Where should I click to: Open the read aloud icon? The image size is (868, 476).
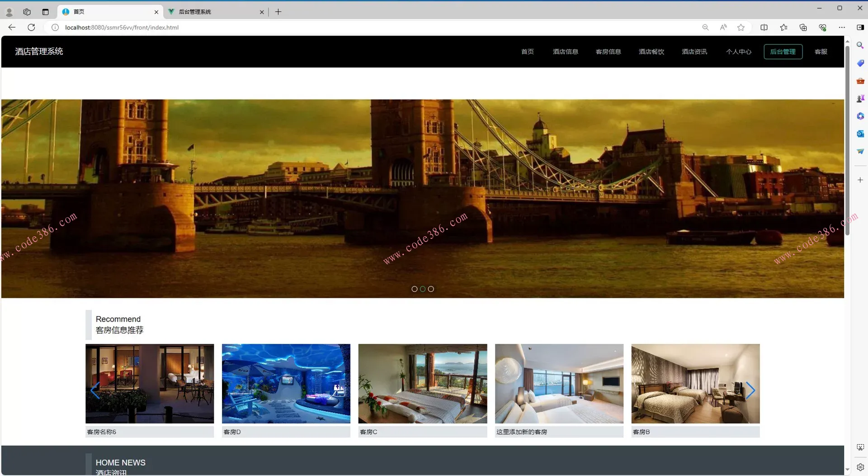[x=723, y=27]
